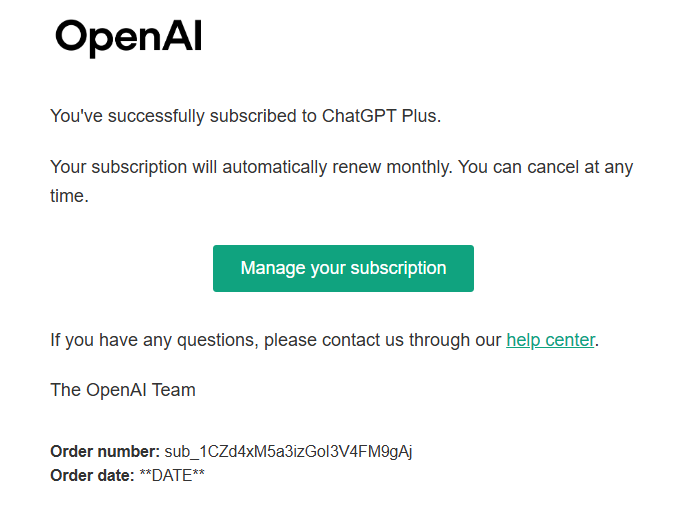Viewport: 699px width, 505px height.
Task: Click the Order number label
Action: (x=105, y=451)
